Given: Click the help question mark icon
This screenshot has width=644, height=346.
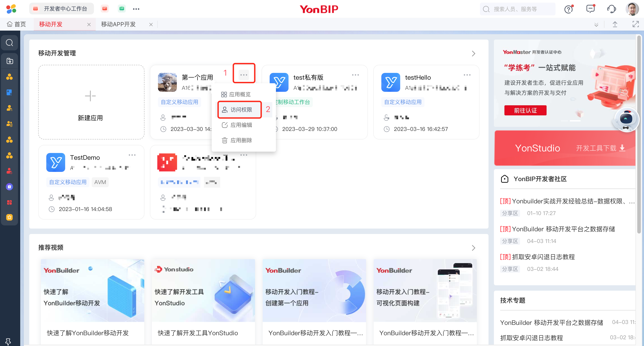Looking at the screenshot, I should pyautogui.click(x=568, y=9).
